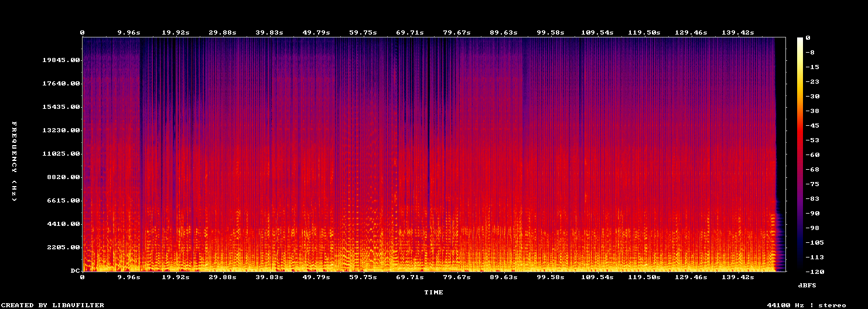The height and width of the screenshot is (309, 868).
Task: Click 49.79s on the top time axis
Action: (x=316, y=33)
